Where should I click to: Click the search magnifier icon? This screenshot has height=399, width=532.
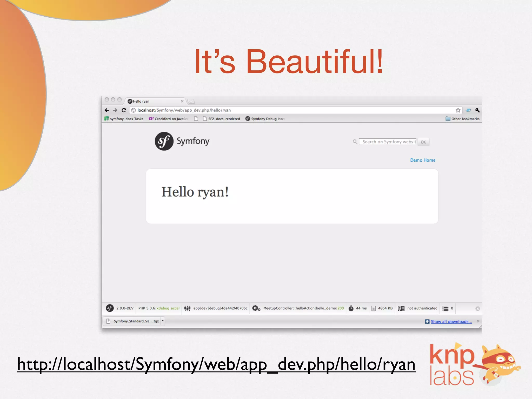pyautogui.click(x=355, y=142)
